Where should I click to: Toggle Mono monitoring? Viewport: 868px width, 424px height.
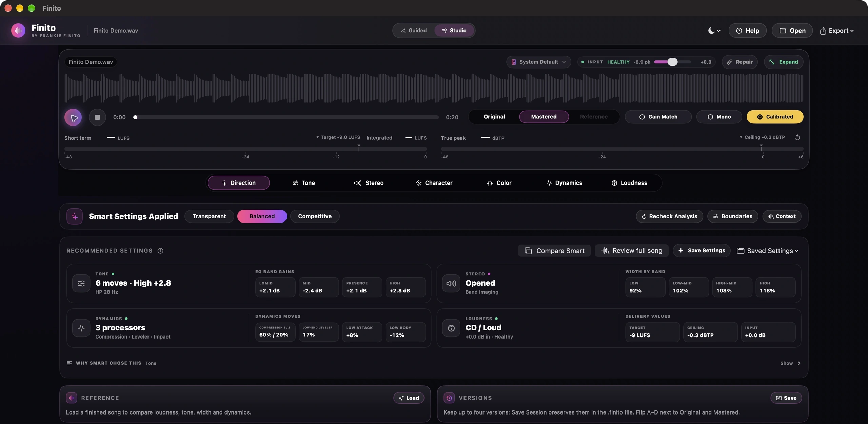point(719,117)
